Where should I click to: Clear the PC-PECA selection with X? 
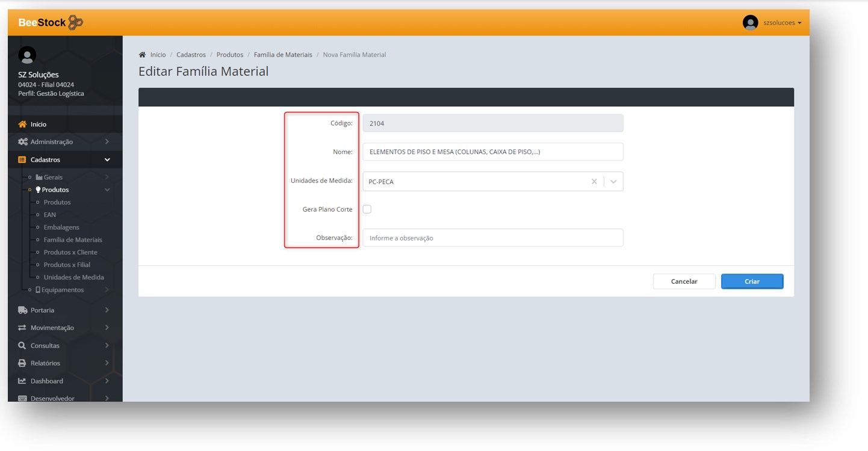pyautogui.click(x=594, y=182)
